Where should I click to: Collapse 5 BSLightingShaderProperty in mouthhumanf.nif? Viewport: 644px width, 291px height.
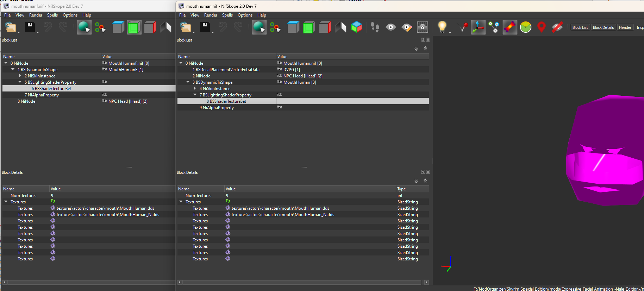20,82
